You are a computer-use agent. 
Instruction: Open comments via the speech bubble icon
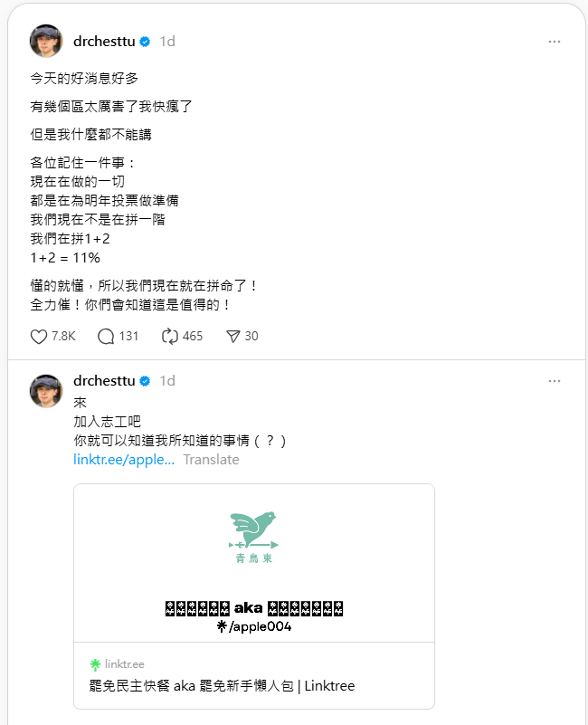(x=106, y=337)
